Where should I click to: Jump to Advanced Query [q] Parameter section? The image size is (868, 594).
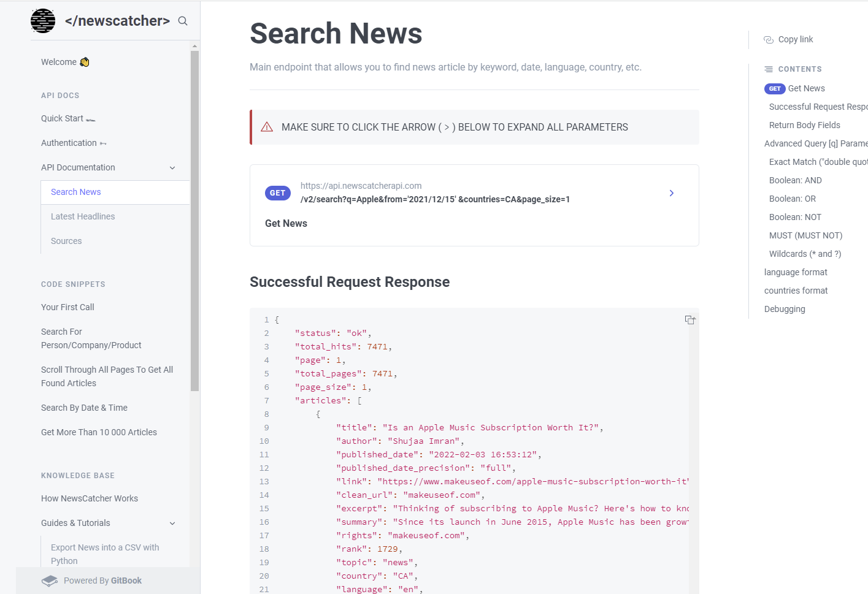point(816,143)
